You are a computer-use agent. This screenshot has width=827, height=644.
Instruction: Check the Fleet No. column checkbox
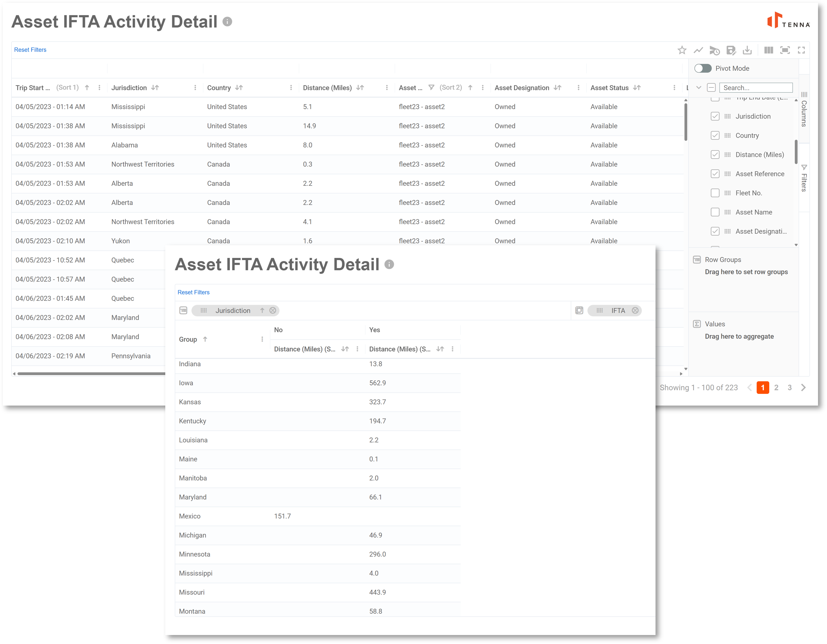pos(715,193)
